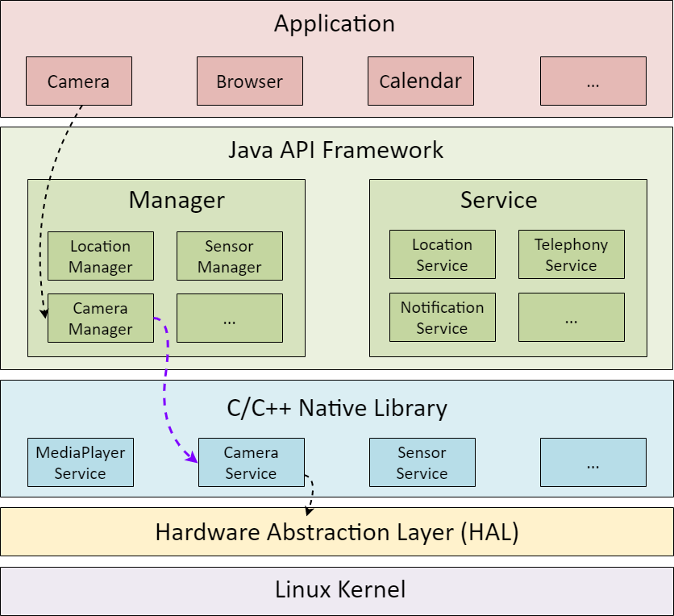Click the ellipsis box in the Application layer
This screenshot has width=674, height=616.
pyautogui.click(x=593, y=81)
